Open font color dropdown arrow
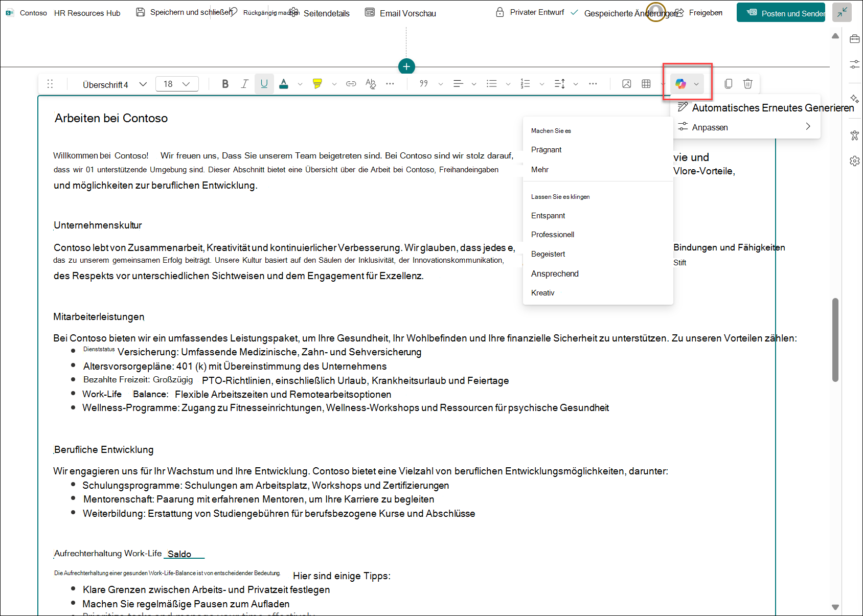 [300, 84]
